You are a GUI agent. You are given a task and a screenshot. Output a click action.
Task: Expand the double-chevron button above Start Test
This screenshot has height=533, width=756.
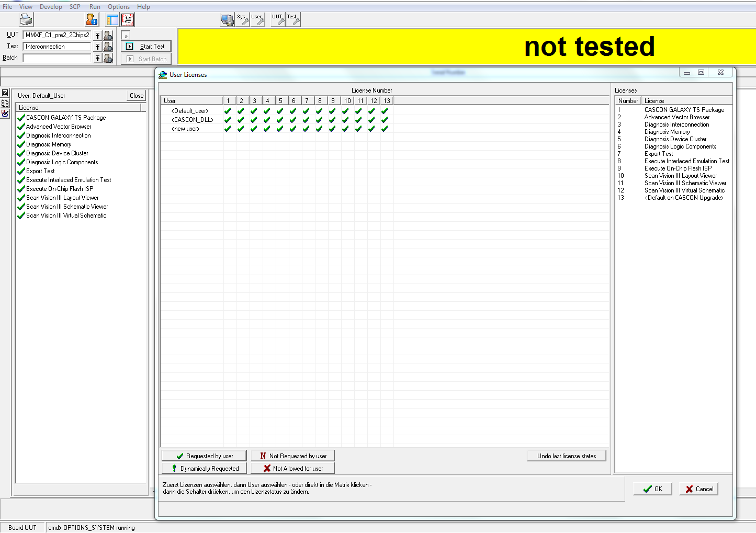[x=126, y=36]
